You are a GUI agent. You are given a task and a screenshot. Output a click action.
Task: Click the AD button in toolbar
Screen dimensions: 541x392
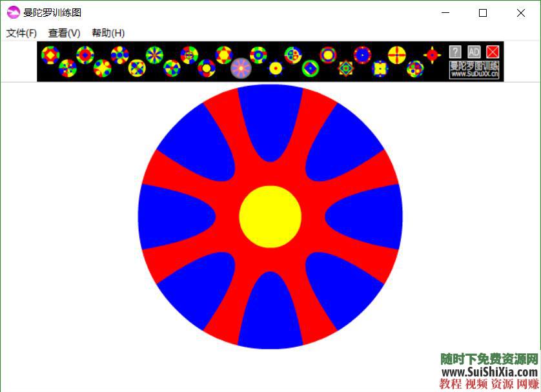[474, 52]
